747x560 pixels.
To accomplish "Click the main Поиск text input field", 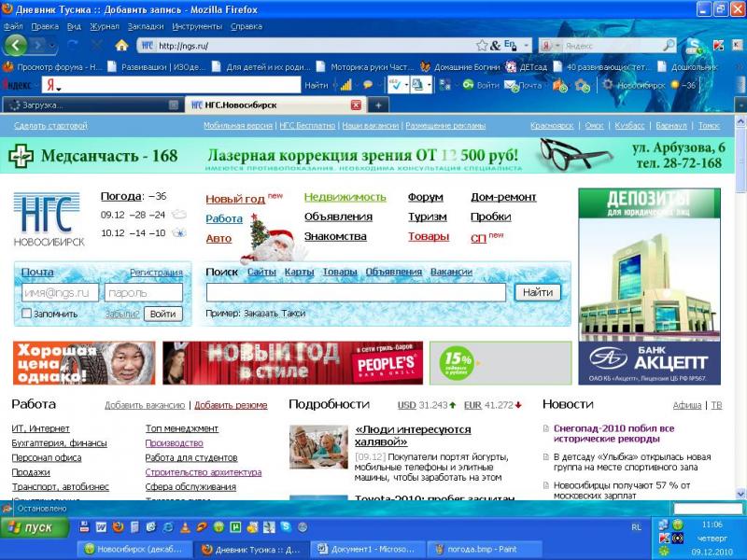I will point(356,292).
